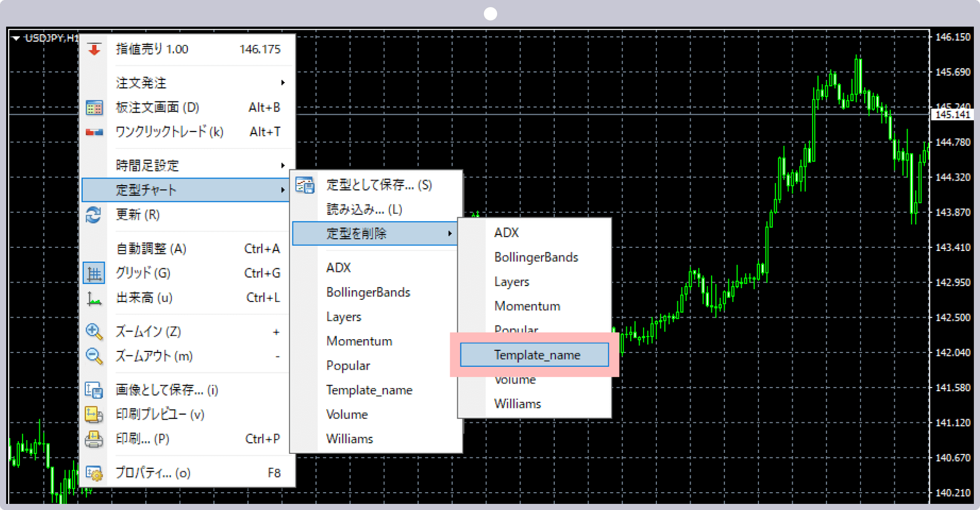Click the depth of market (板注文画面) icon
Image resolution: width=980 pixels, height=510 pixels.
click(94, 108)
